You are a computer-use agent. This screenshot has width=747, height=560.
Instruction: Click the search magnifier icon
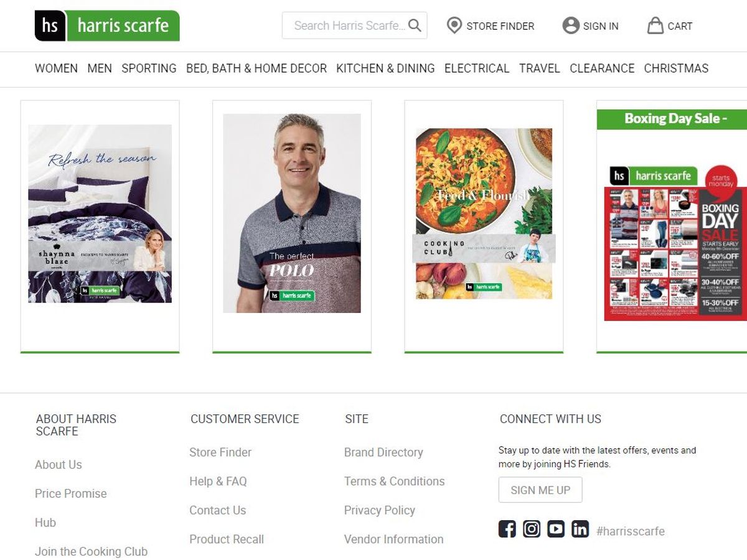415,26
